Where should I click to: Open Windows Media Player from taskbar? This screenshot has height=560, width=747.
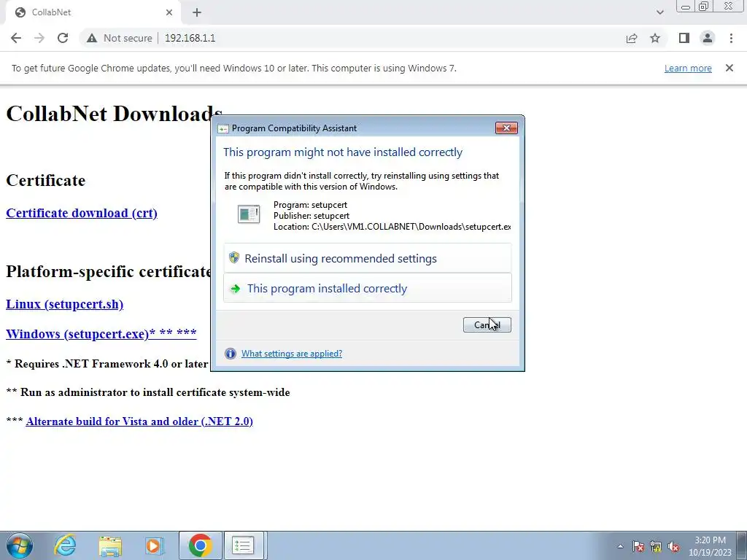pyautogui.click(x=154, y=545)
